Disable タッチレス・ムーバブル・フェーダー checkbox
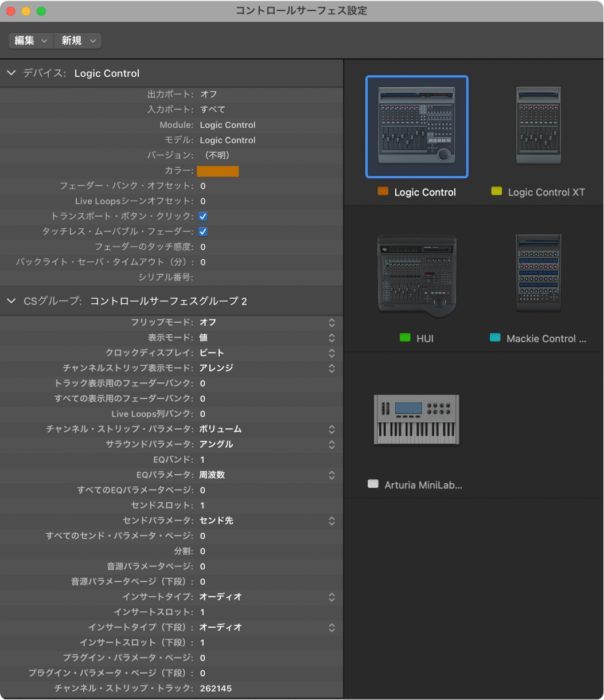Screen dimensions: 604x700 click(x=203, y=232)
